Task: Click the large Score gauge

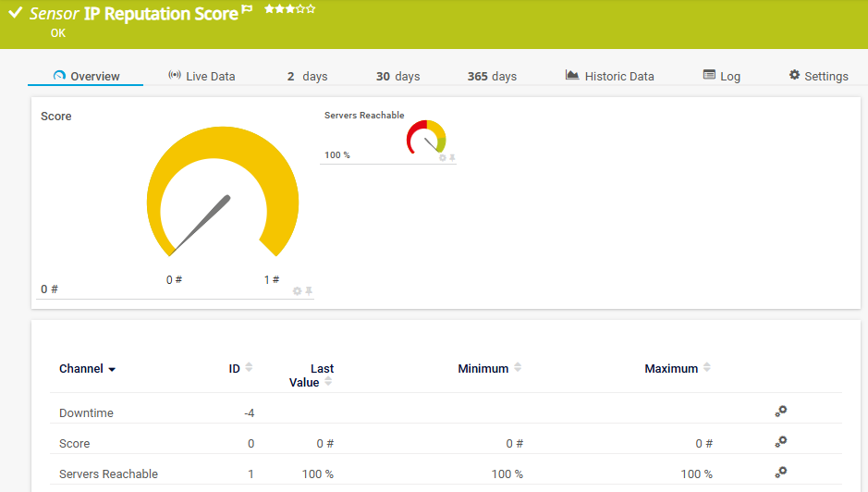Action: pyautogui.click(x=223, y=191)
